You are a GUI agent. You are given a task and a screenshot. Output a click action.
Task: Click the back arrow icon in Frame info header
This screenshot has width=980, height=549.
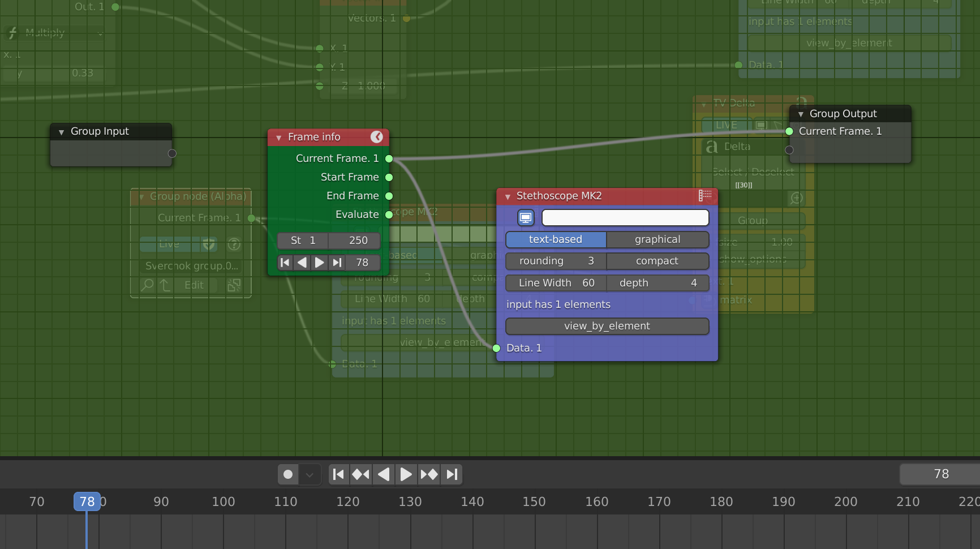click(x=377, y=137)
